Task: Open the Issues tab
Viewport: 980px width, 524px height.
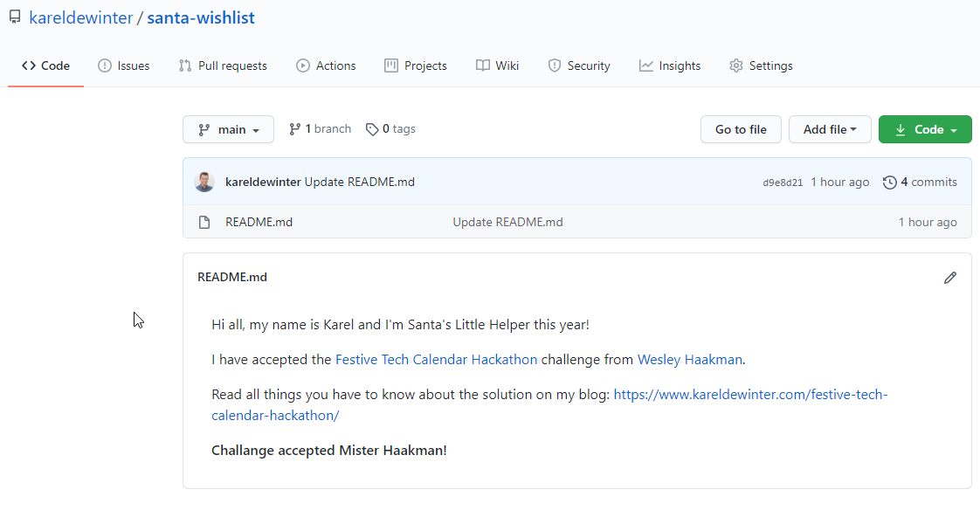Action: pos(124,65)
